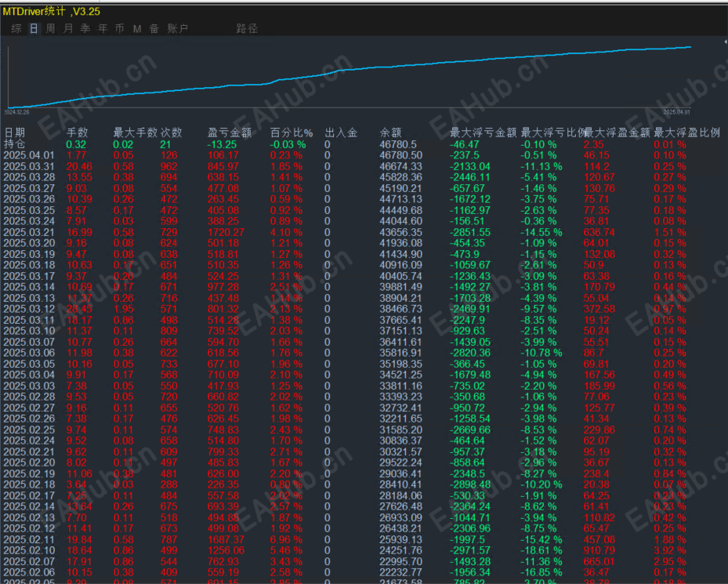Image resolution: width=728 pixels, height=584 pixels.
Task: Switch to the 综 summary tab
Action: pyautogui.click(x=16, y=29)
